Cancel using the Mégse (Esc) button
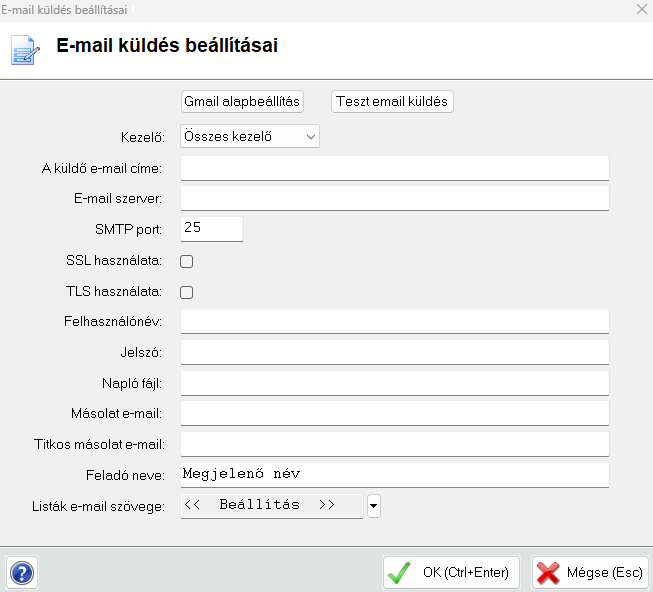This screenshot has height=592, width=653. (x=590, y=573)
